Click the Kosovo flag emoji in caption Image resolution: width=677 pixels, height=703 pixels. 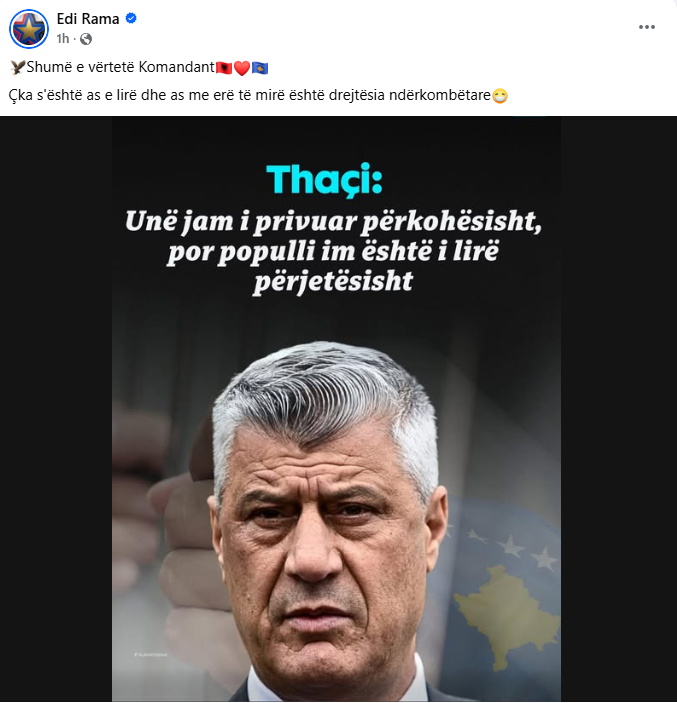(260, 68)
